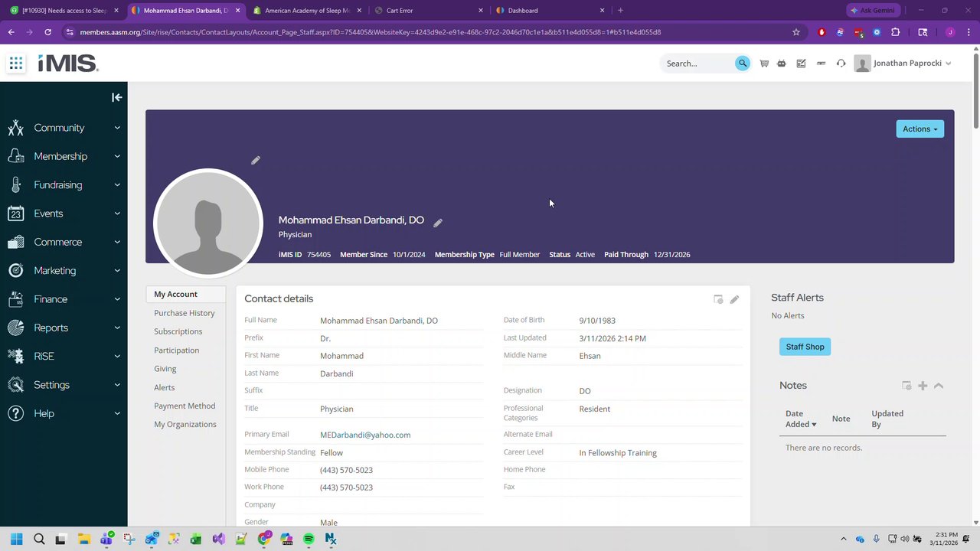Click the Staff Shop button
The width and height of the screenshot is (980, 551).
[x=805, y=347]
